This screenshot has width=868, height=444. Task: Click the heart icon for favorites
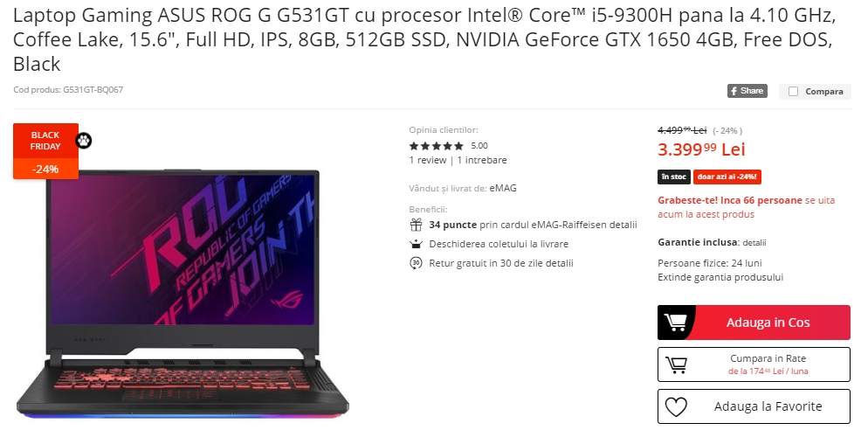[676, 407]
